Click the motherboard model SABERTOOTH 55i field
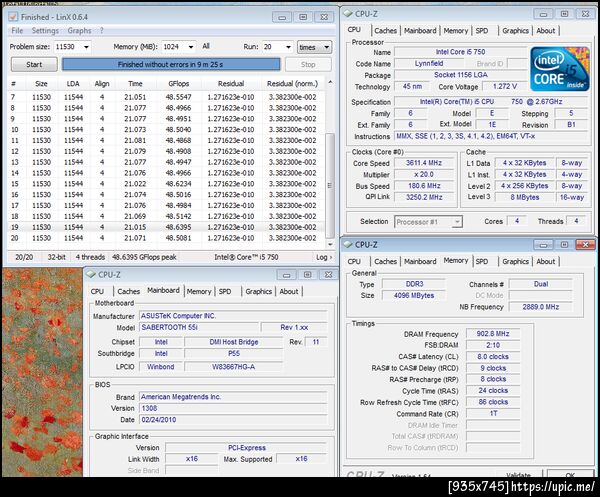 (x=199, y=328)
